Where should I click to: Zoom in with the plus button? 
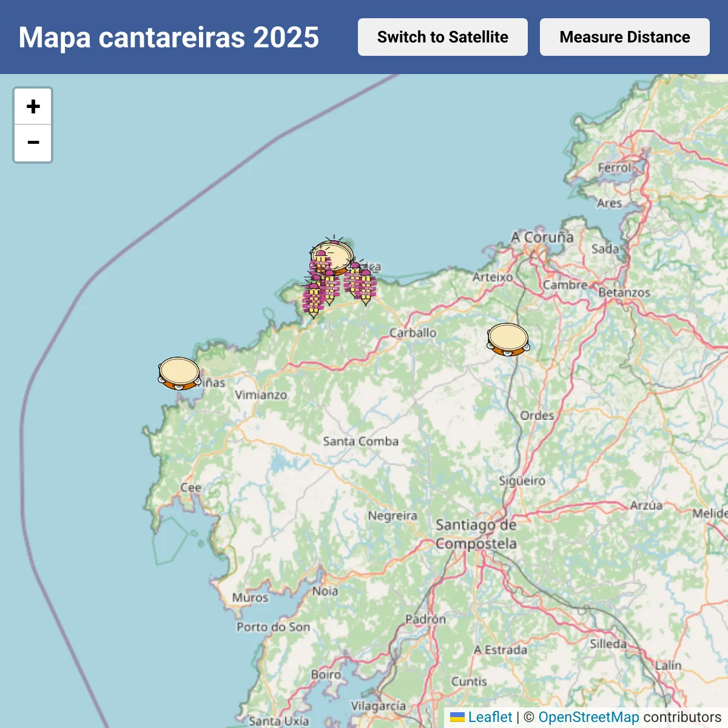click(33, 107)
